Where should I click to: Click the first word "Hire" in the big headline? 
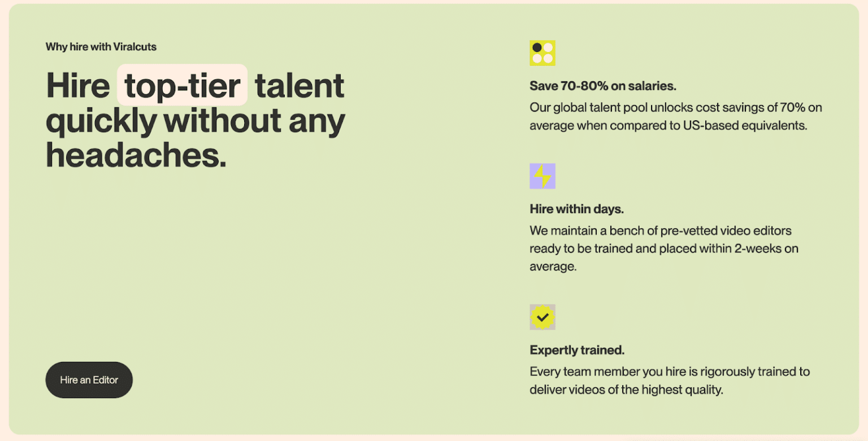[x=78, y=85]
